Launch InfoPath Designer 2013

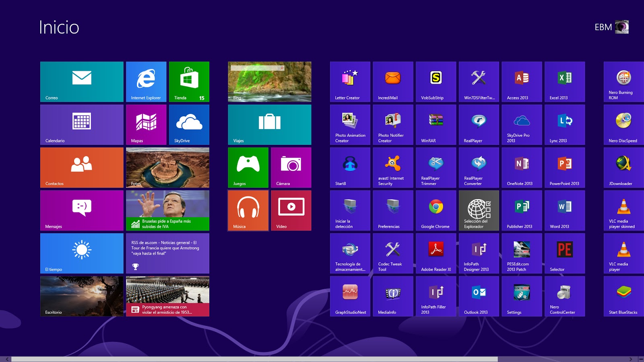pyautogui.click(x=479, y=253)
